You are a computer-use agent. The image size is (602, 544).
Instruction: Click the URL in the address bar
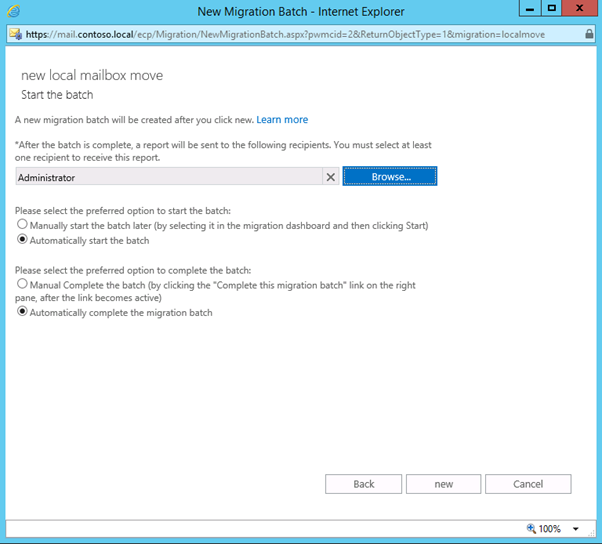(x=285, y=35)
